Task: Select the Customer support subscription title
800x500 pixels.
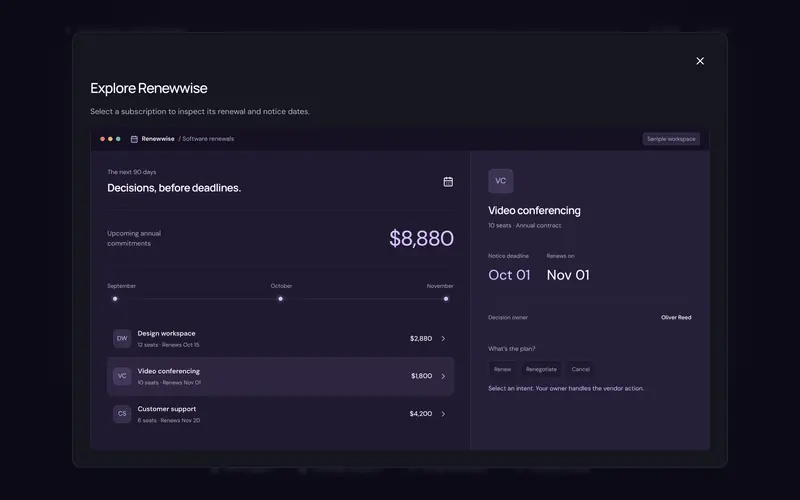Action: point(166,409)
